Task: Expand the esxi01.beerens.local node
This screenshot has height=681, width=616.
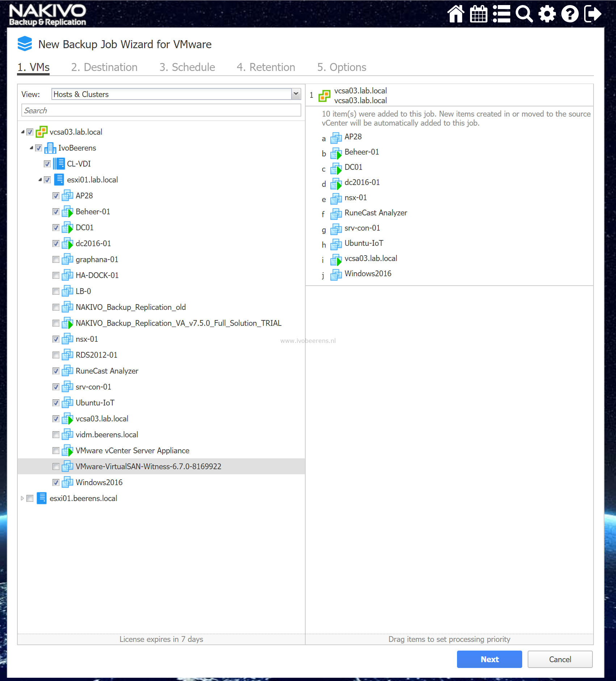Action: tap(22, 498)
